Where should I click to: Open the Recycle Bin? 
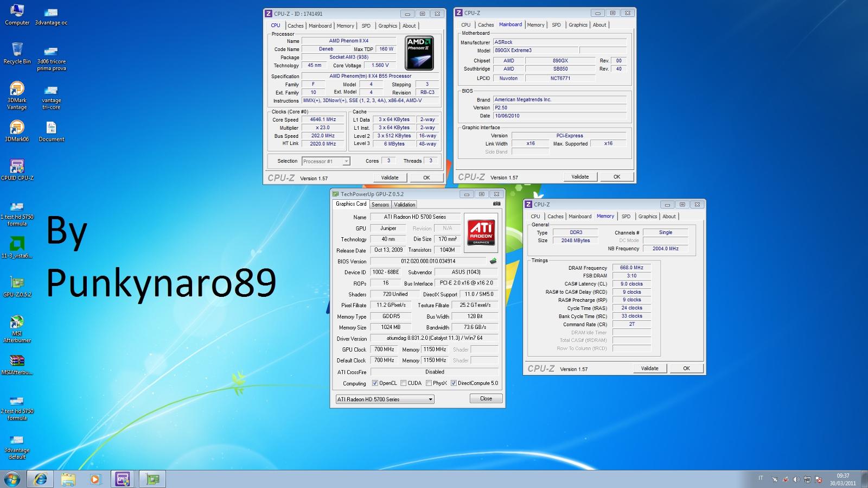[x=17, y=53]
